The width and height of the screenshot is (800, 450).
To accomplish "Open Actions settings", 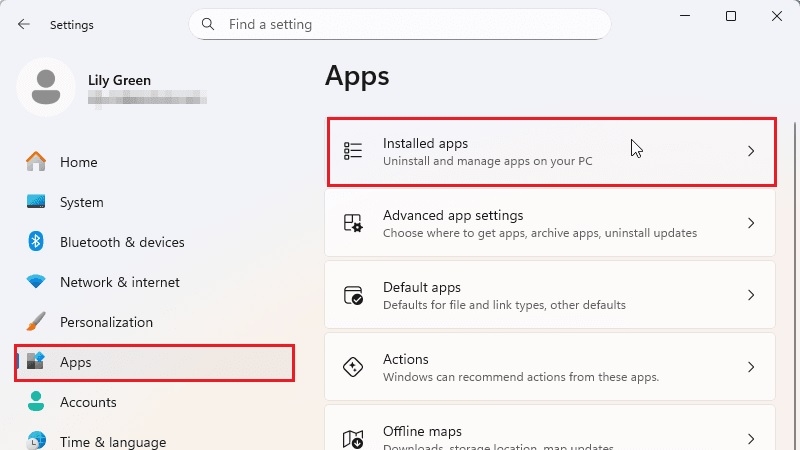I will pos(550,367).
